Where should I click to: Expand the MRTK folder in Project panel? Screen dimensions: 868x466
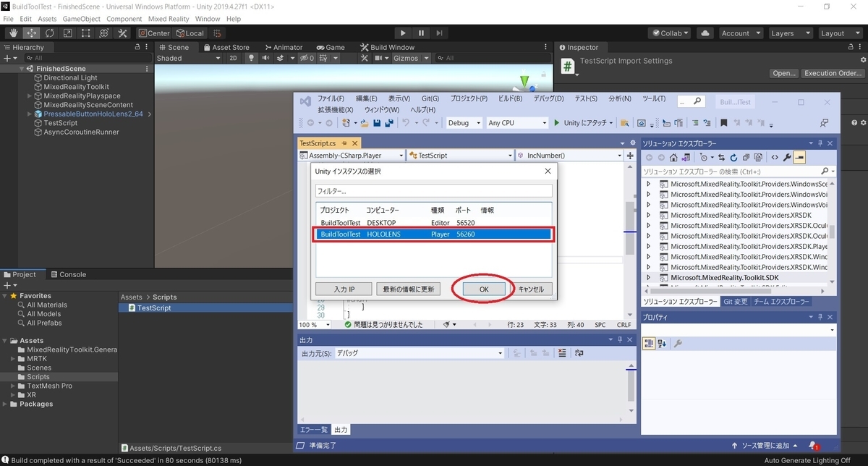coord(14,359)
